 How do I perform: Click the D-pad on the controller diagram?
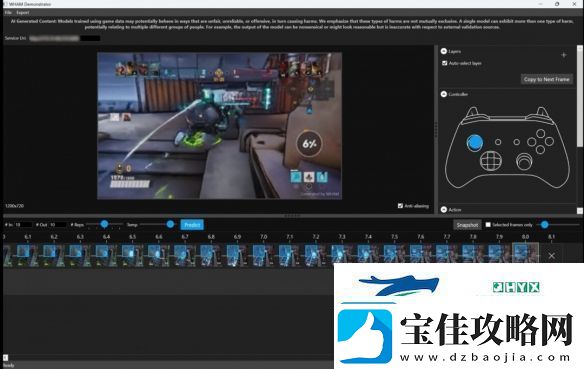[491, 161]
